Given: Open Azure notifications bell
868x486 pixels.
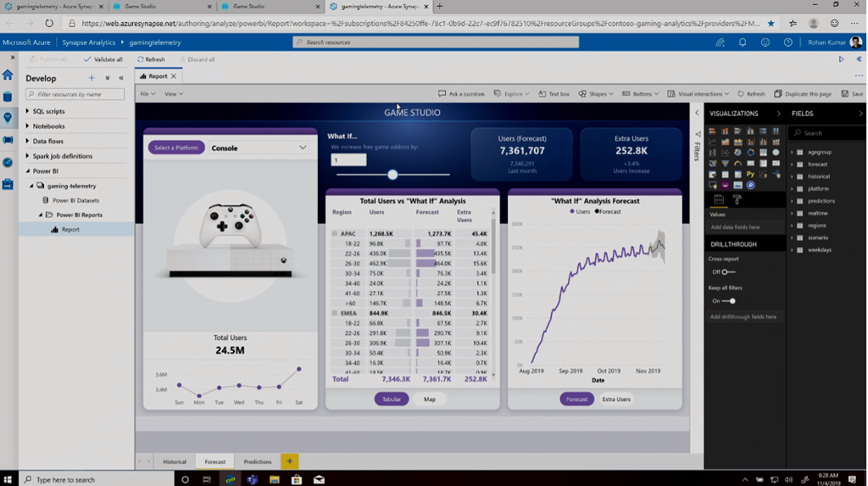Looking at the screenshot, I should 743,42.
